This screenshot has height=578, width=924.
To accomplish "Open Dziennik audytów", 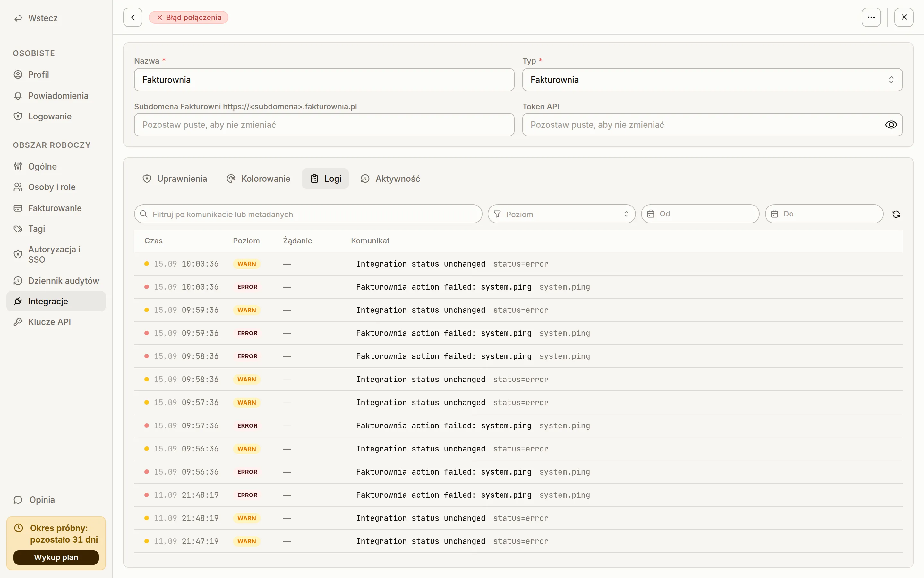I will click(56, 281).
